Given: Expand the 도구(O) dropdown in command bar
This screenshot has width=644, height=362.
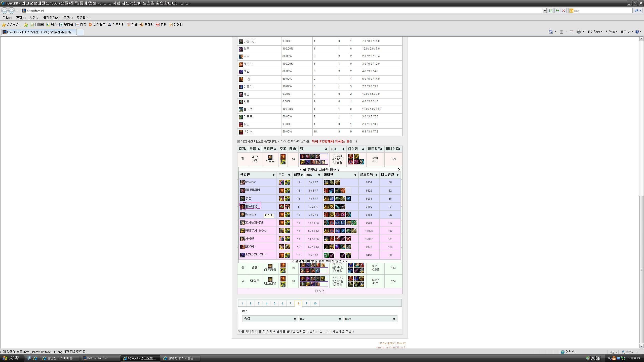Looking at the screenshot, I should coord(627,32).
